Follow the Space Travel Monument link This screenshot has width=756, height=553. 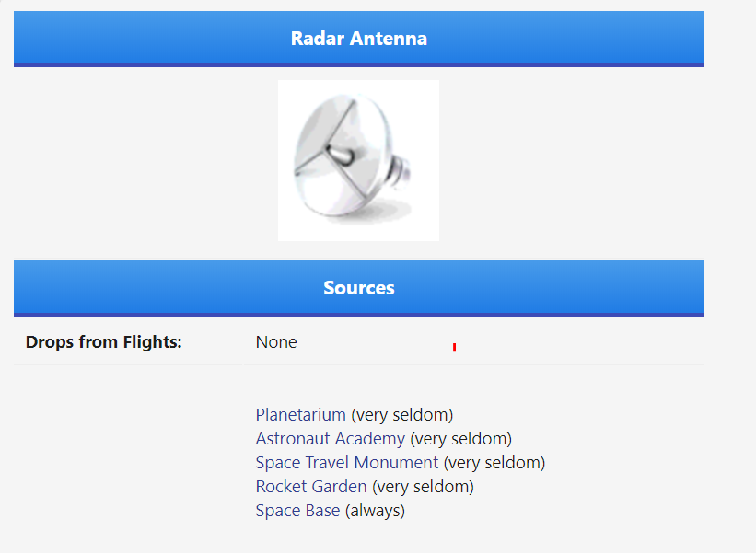click(347, 463)
